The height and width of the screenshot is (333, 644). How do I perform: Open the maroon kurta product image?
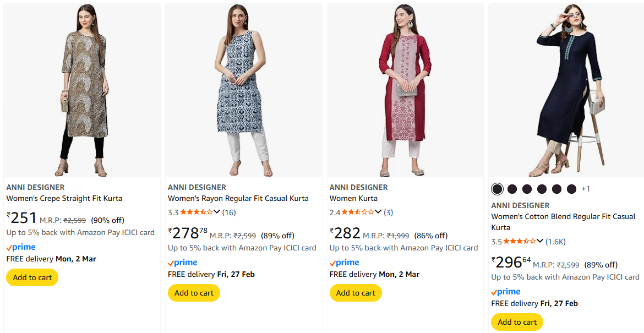click(405, 90)
